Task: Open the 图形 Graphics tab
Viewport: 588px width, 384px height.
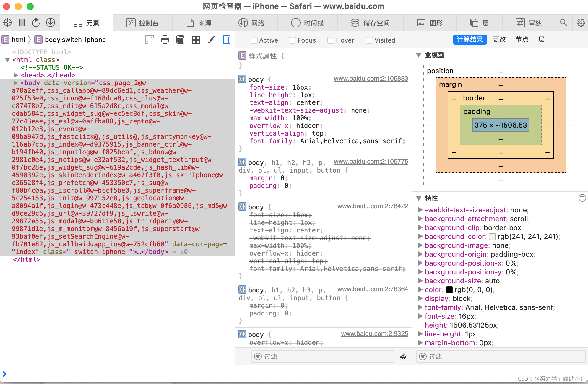Action: 430,23
